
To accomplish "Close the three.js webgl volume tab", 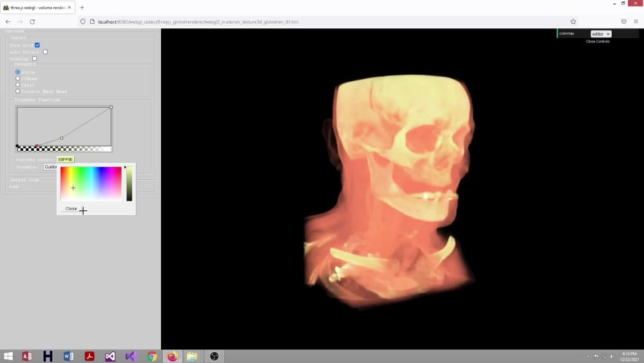I will [x=70, y=7].
